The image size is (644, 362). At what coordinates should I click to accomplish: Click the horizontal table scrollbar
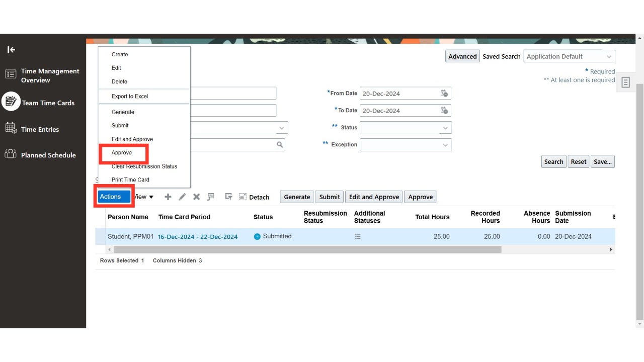coord(307,249)
